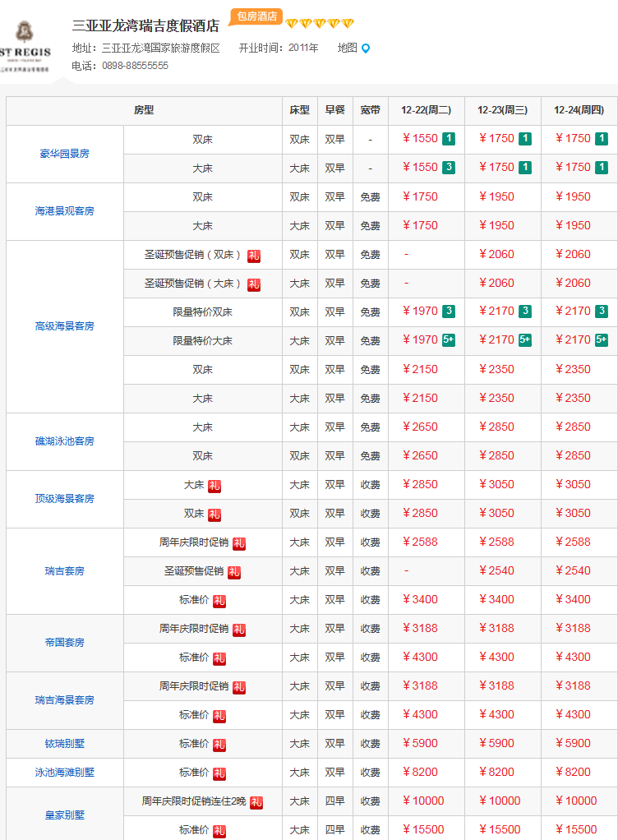Click the 地图 map link
Screen dimensions: 618x840
coord(347,48)
